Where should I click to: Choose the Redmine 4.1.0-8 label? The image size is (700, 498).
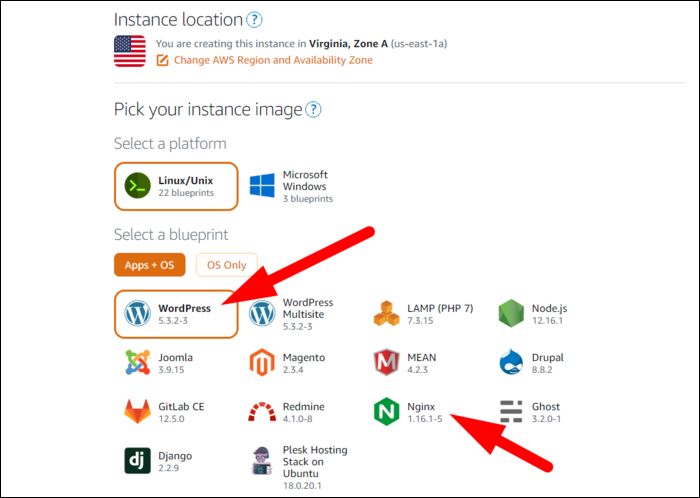click(x=304, y=412)
